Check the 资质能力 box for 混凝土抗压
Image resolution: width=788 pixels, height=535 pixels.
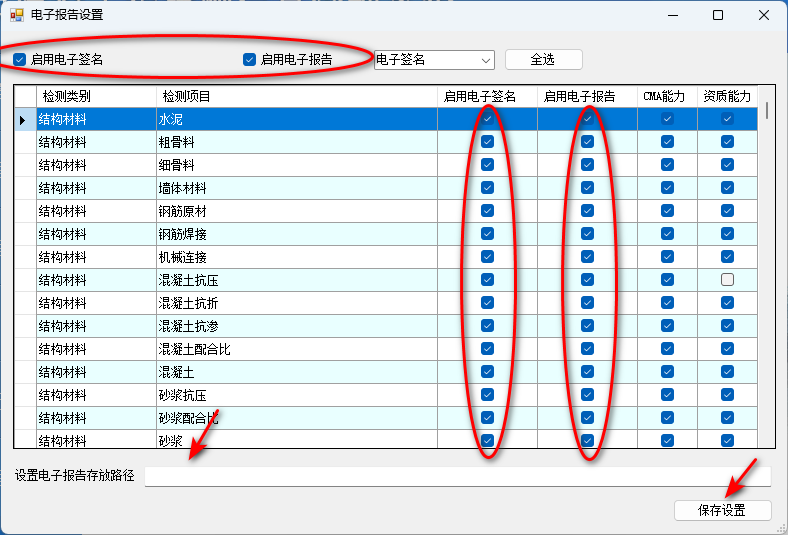pos(727,280)
